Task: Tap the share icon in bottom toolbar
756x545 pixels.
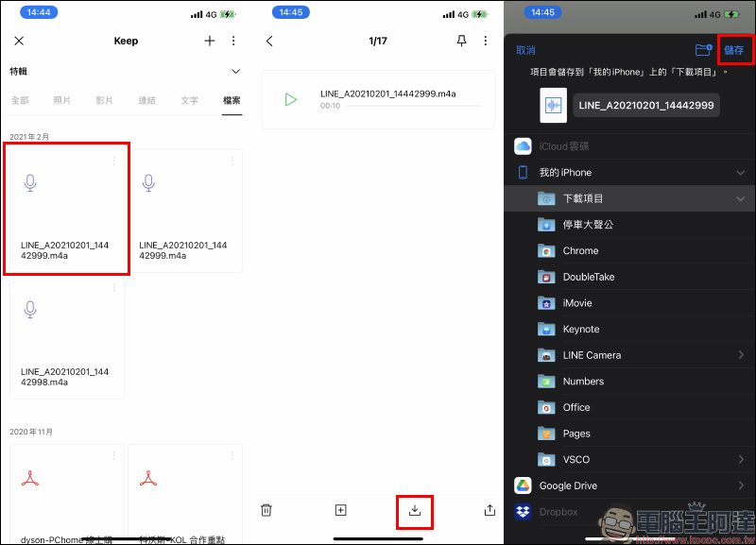Action: 490,510
